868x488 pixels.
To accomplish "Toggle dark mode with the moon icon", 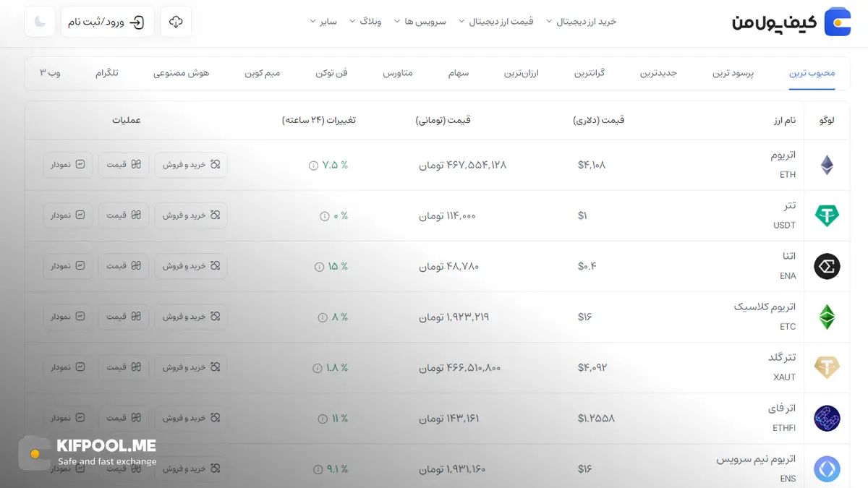I will tap(39, 22).
